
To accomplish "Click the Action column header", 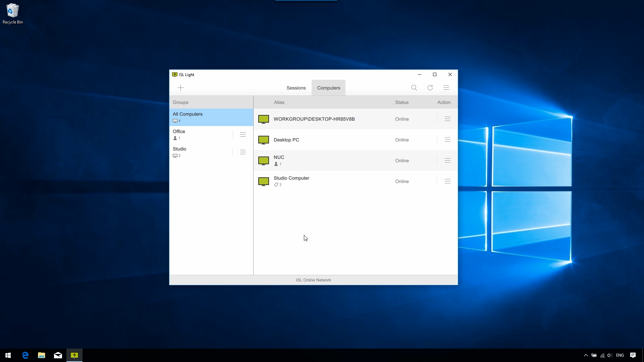I will [x=444, y=102].
